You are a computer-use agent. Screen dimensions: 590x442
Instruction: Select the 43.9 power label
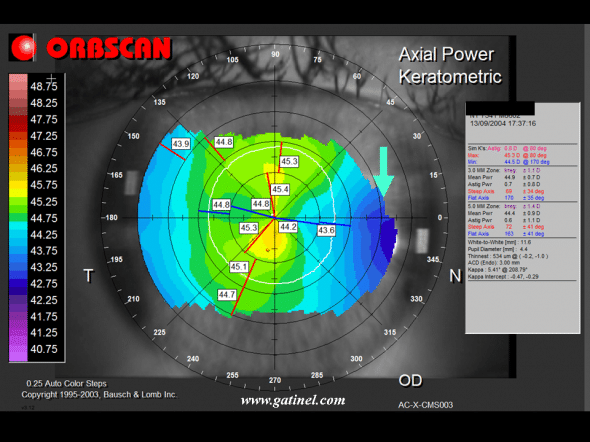[x=181, y=144]
